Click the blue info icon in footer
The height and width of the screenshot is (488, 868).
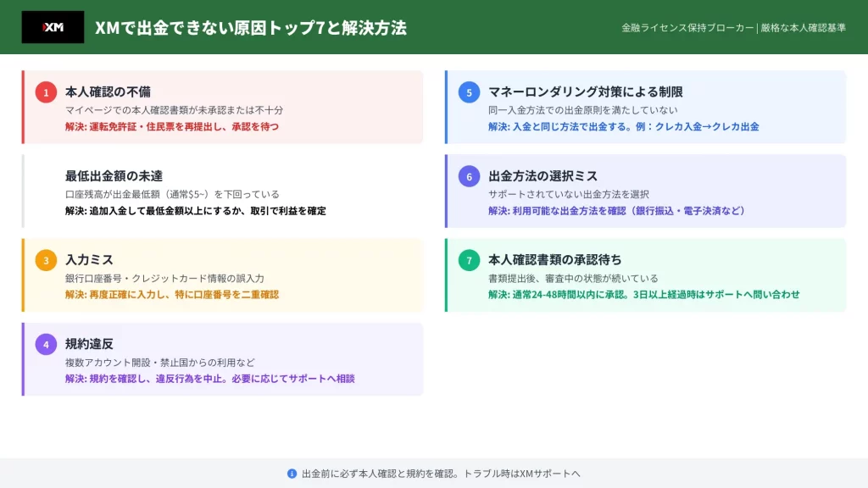point(292,474)
